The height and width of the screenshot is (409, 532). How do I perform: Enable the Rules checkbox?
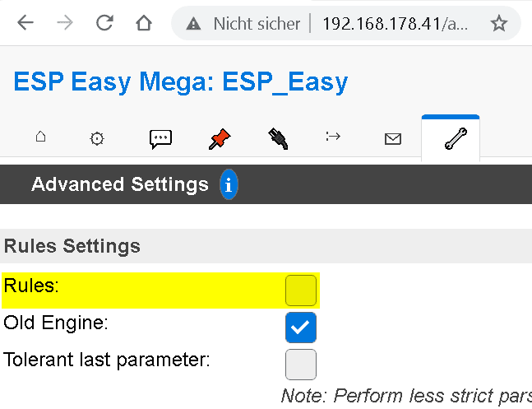300,290
